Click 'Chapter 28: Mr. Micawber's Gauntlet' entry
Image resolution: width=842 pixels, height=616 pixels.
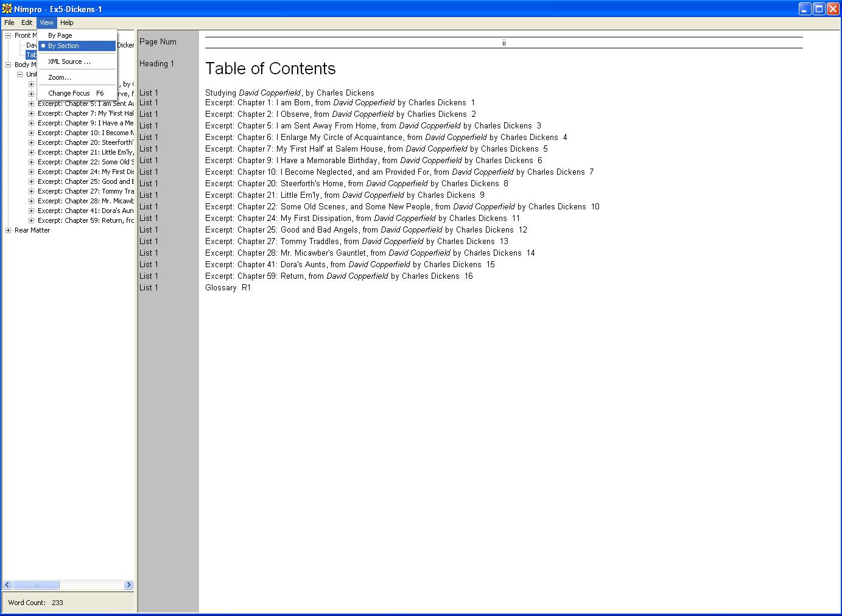370,253
